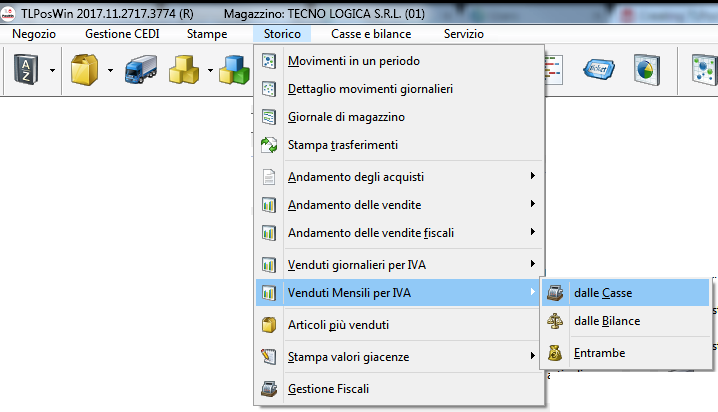Choose Stampa trasferimenti entry
The width and height of the screenshot is (718, 412).
coord(342,145)
